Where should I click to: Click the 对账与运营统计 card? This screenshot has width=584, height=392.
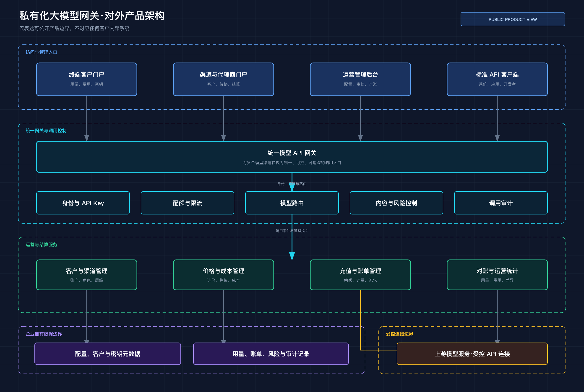pyautogui.click(x=497, y=275)
